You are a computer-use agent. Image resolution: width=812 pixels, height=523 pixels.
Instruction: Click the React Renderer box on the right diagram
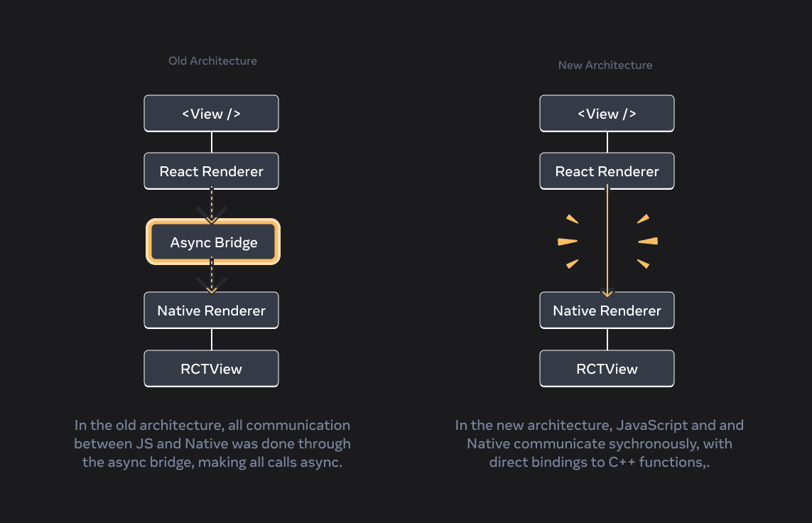click(607, 171)
